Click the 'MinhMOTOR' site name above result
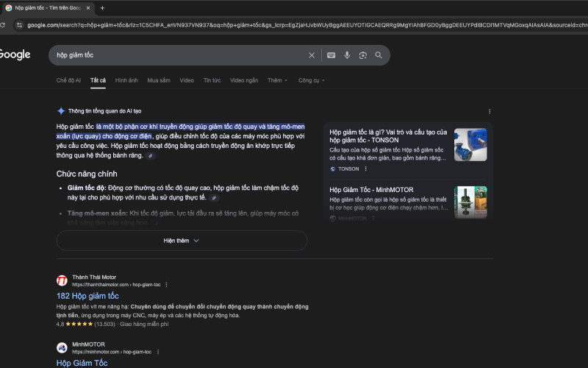The width and height of the screenshot is (588, 368). [88, 344]
